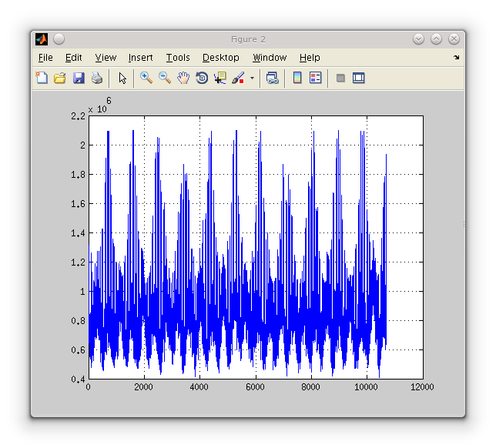Viewport: 496px width, 448px height.
Task: Click the x 10 exponent label
Action: tap(99, 105)
